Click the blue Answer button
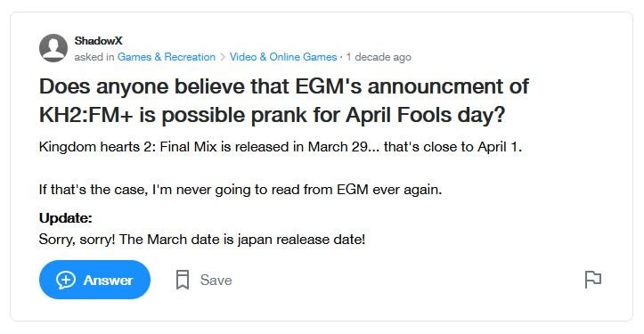Image resolution: width=644 pixels, height=334 pixels. tap(95, 280)
